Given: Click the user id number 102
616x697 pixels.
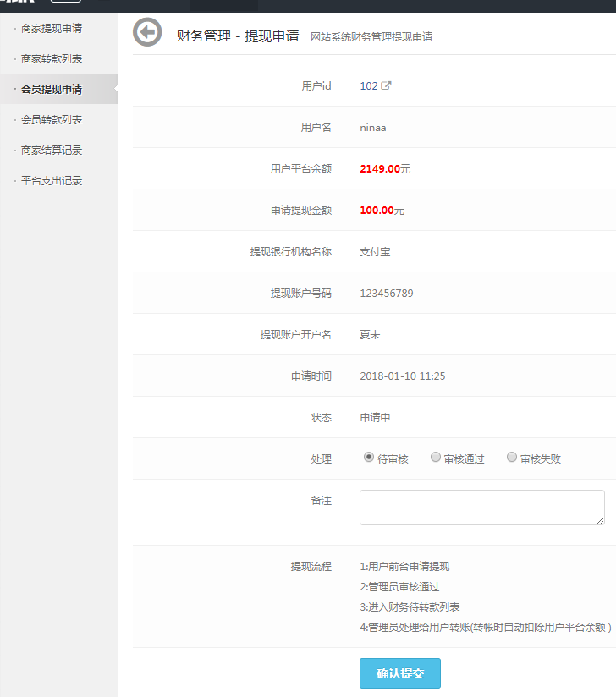Looking at the screenshot, I should click(368, 86).
